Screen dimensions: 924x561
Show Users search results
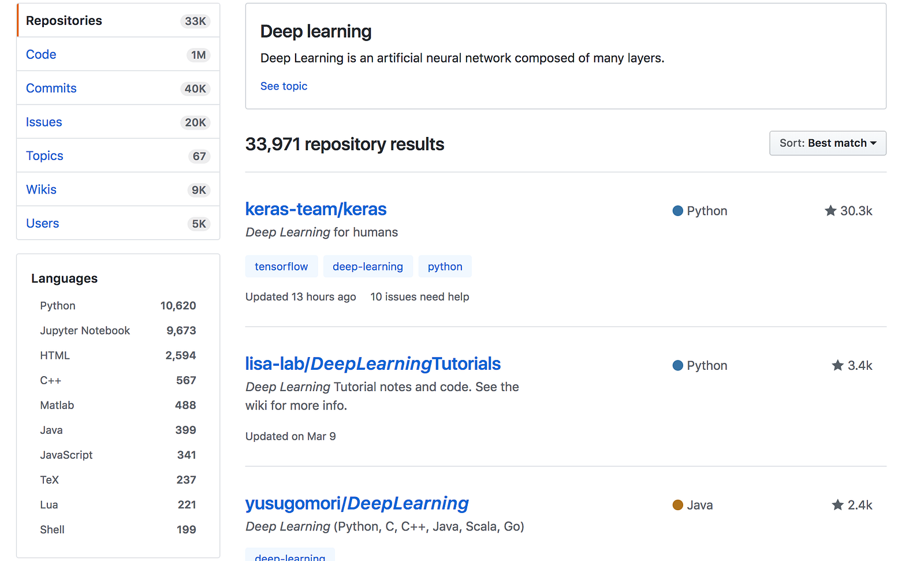pyautogui.click(x=118, y=224)
